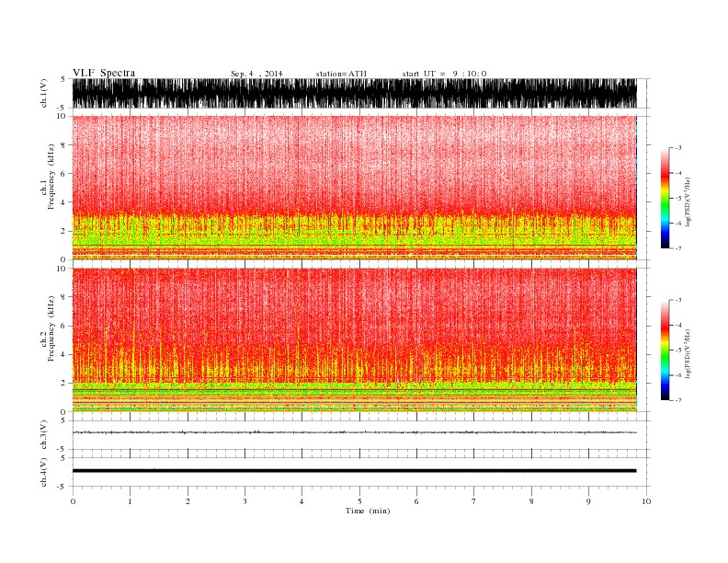The image size is (728, 563).
Task: Click the 'ch.4(V)' axis label
Action: (x=44, y=472)
